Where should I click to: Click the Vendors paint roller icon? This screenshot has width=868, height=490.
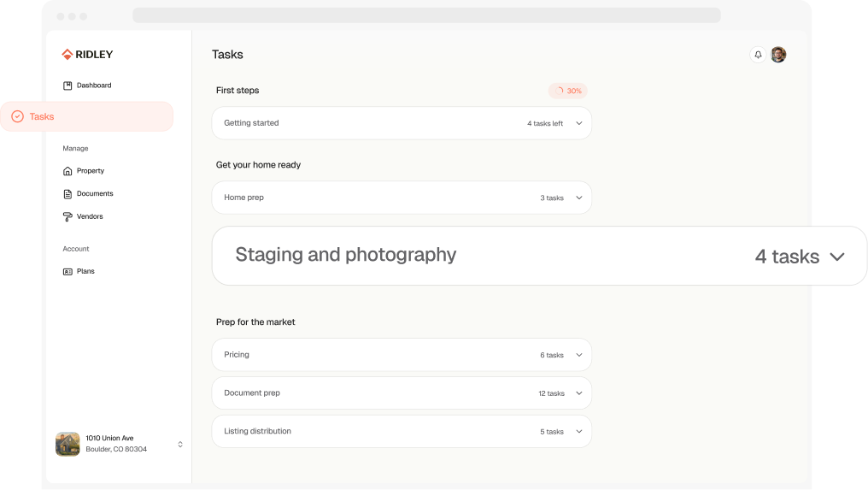pyautogui.click(x=67, y=217)
